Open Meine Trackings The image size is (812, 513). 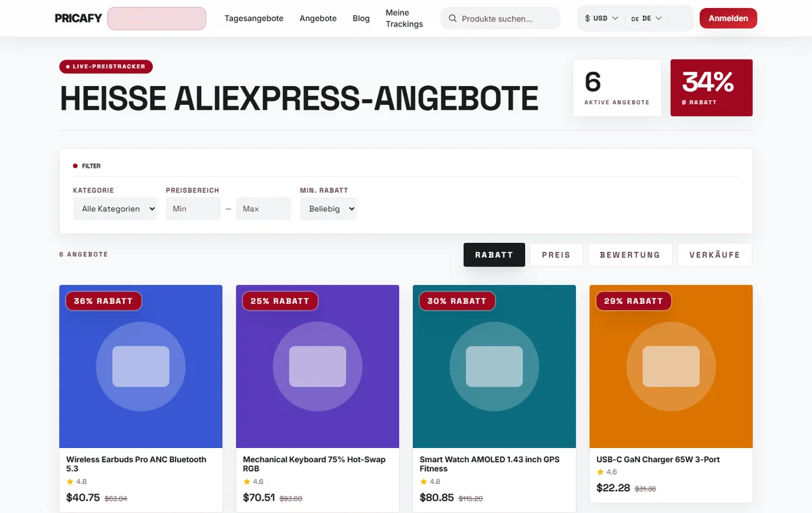click(404, 18)
